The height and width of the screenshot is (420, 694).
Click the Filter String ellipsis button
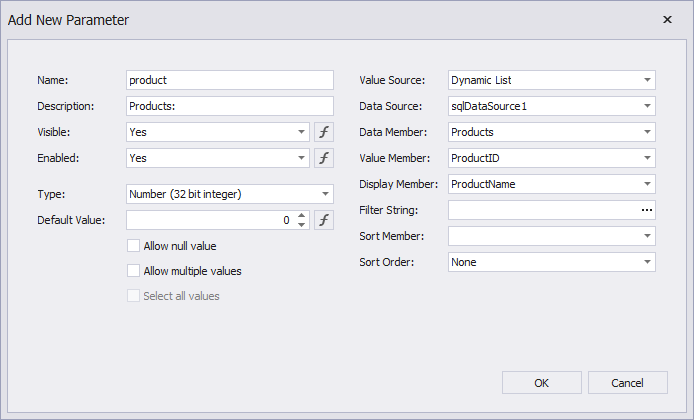tap(646, 210)
